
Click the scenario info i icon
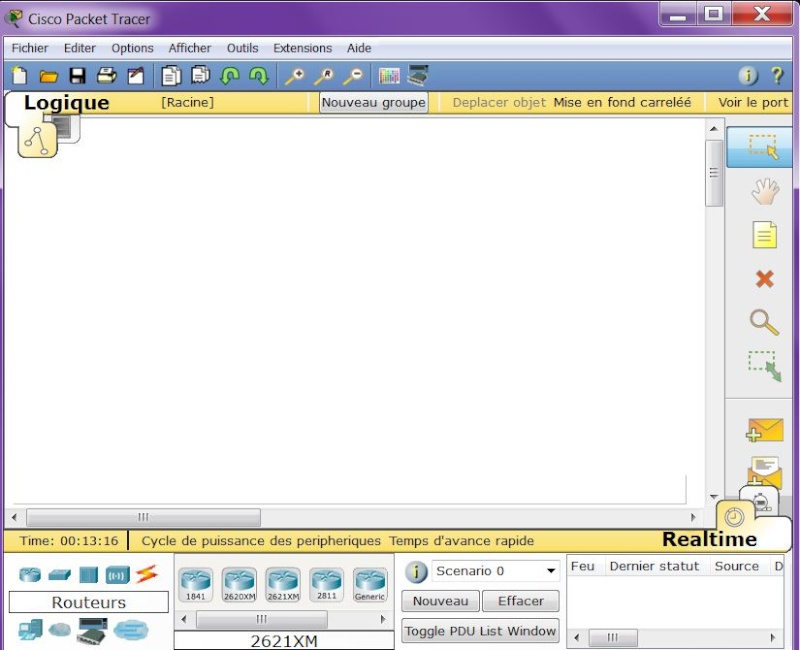click(x=416, y=572)
